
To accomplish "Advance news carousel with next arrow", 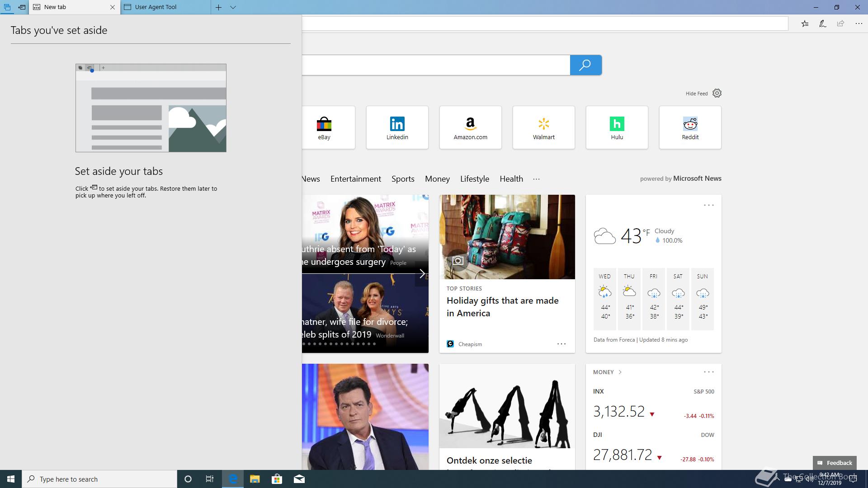I will (422, 274).
